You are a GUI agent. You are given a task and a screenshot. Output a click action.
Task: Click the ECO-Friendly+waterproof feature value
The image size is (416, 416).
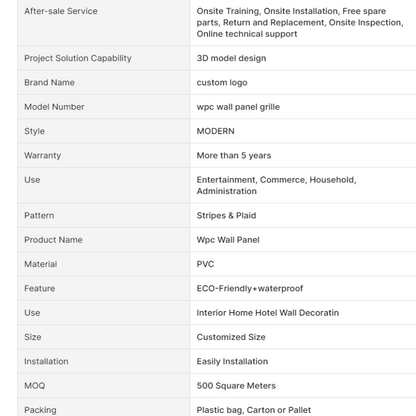pyautogui.click(x=250, y=288)
